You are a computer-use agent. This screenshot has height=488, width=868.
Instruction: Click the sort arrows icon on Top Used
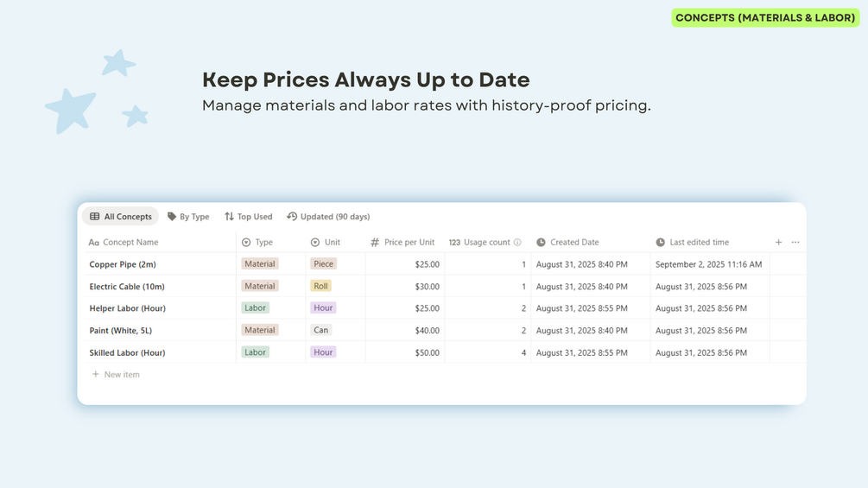tap(229, 217)
